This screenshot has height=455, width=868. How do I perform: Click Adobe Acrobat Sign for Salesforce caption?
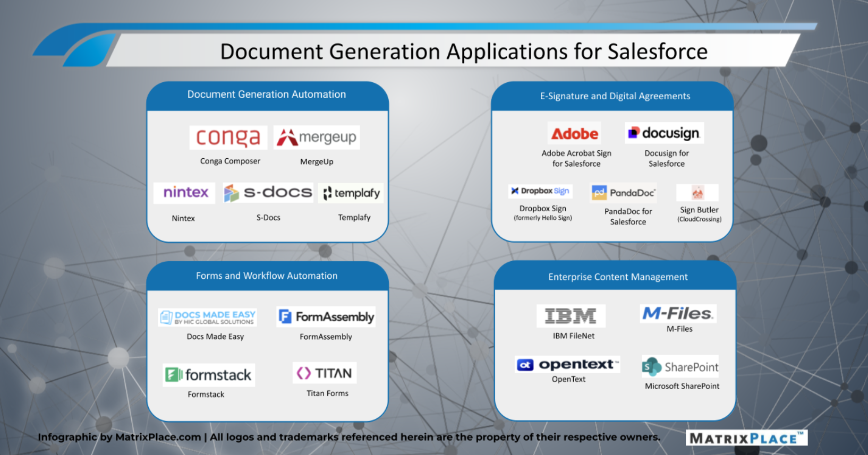point(576,158)
